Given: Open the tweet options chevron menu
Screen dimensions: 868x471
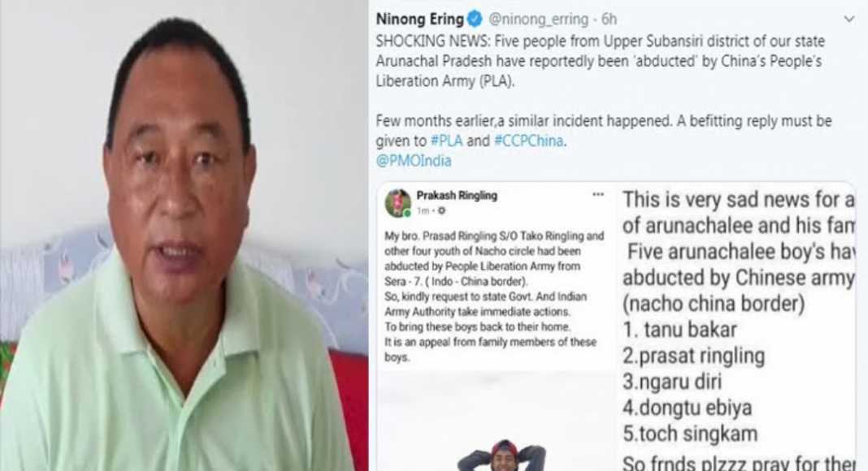Looking at the screenshot, I should [848, 19].
